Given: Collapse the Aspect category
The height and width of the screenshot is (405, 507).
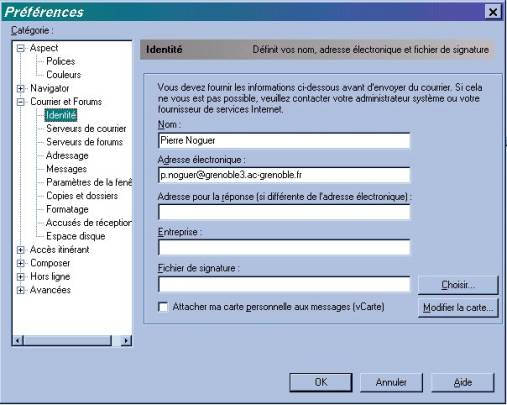Looking at the screenshot, I should (x=21, y=48).
